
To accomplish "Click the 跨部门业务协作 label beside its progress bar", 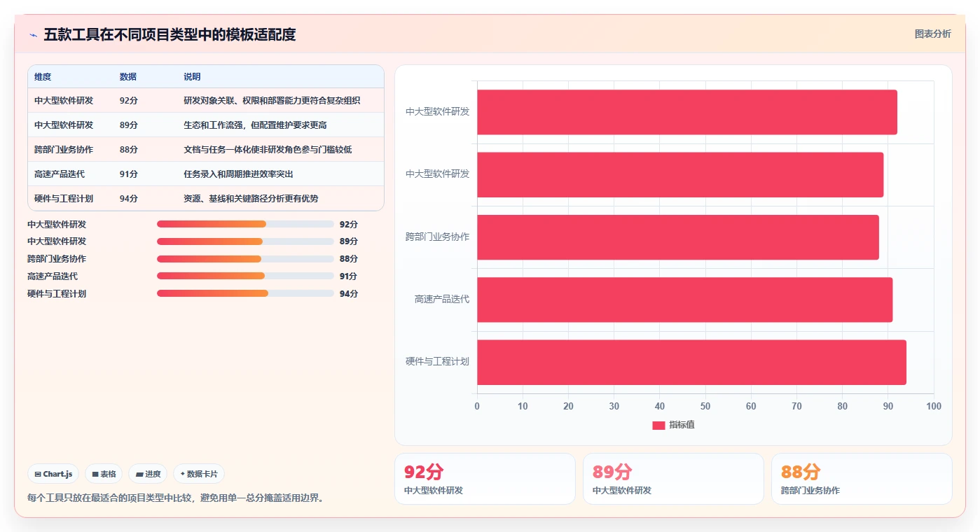I will pos(57,259).
